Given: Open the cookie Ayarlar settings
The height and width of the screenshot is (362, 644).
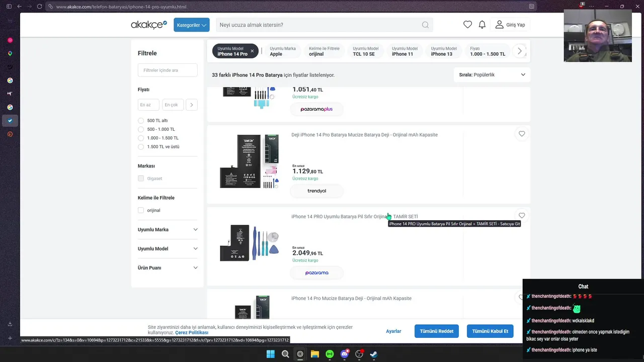Looking at the screenshot, I should click(393, 331).
